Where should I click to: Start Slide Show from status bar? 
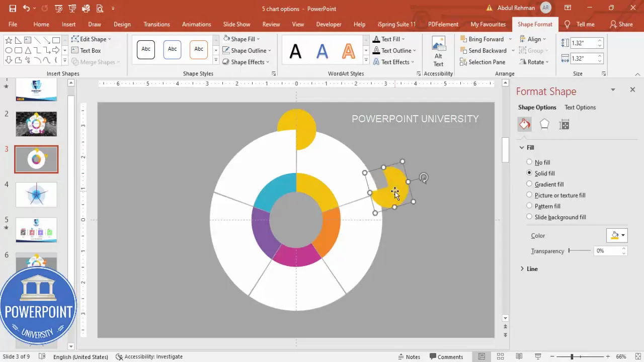tap(537, 356)
